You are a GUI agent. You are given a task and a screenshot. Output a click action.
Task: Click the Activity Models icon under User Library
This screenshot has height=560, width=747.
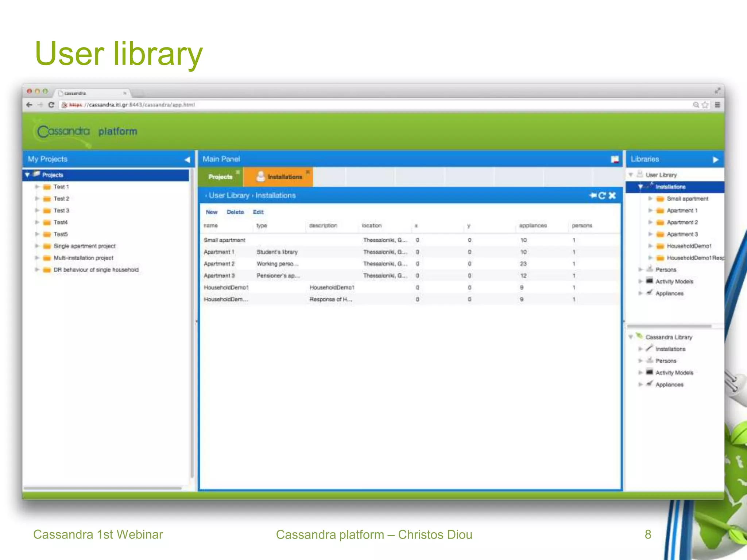tap(649, 281)
